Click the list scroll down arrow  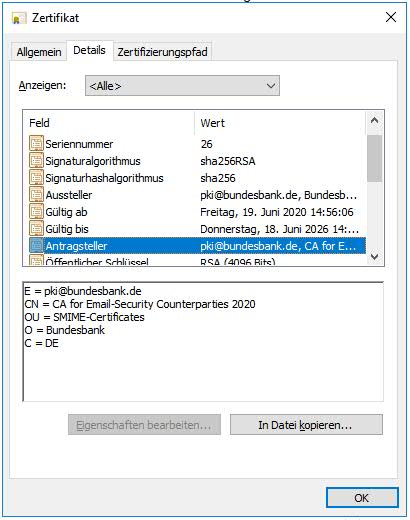tap(374, 257)
